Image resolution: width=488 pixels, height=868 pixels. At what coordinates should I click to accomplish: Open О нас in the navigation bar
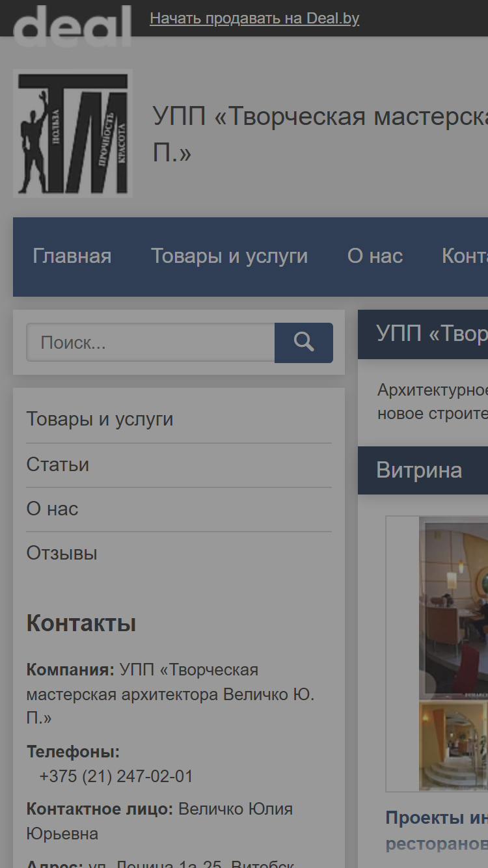pyautogui.click(x=375, y=256)
